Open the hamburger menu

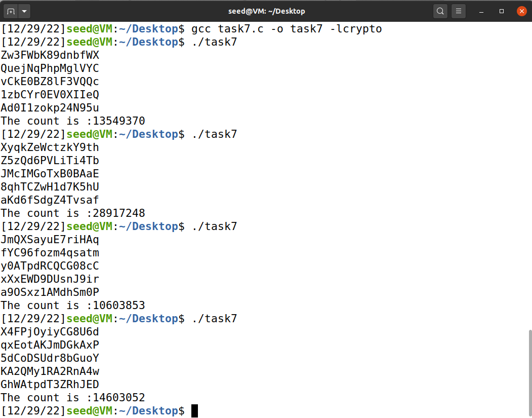tap(459, 11)
